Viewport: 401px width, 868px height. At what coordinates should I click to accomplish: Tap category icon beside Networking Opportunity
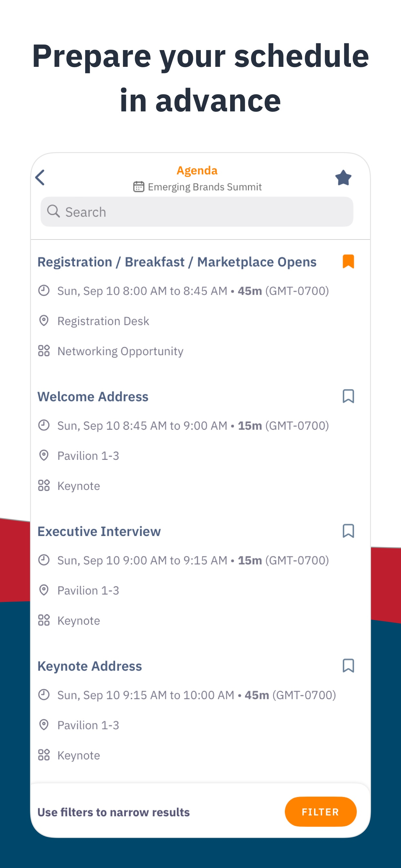(44, 351)
